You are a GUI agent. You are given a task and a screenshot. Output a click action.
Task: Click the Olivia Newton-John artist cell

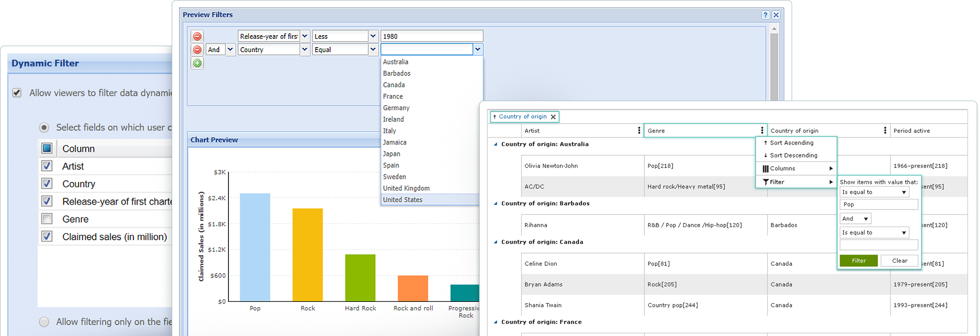point(583,166)
